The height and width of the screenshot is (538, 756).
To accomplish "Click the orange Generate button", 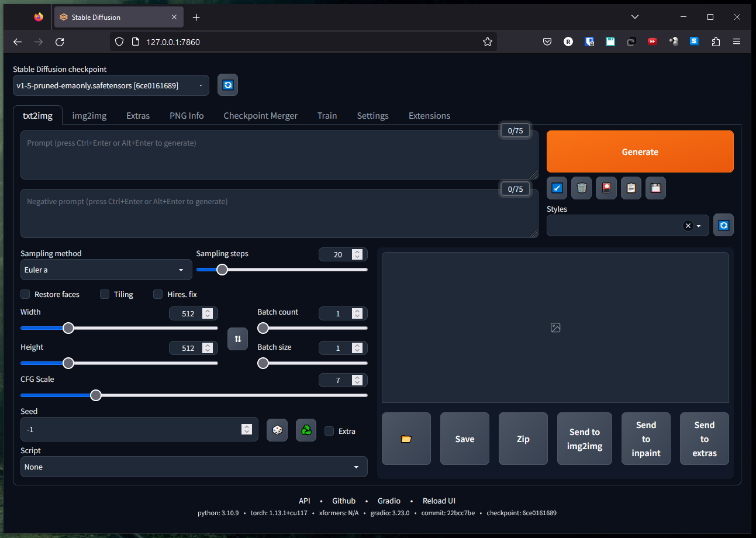I will click(x=640, y=151).
